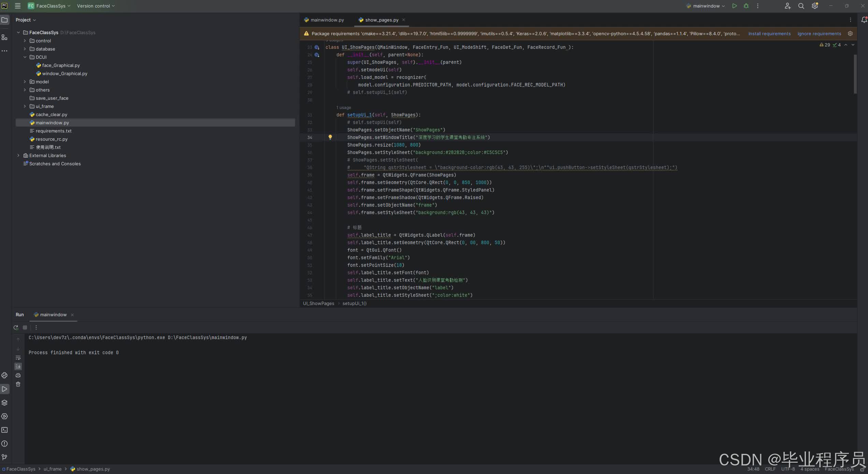This screenshot has height=474, width=868.
Task: Start debugging mainwindow with the bug icon
Action: tap(746, 6)
